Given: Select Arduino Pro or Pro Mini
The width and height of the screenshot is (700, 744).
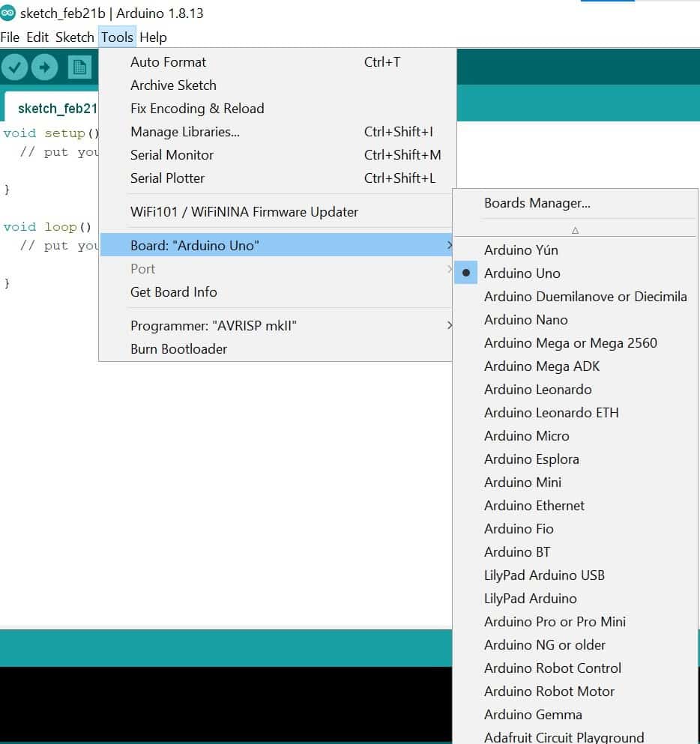Looking at the screenshot, I should point(575,622).
